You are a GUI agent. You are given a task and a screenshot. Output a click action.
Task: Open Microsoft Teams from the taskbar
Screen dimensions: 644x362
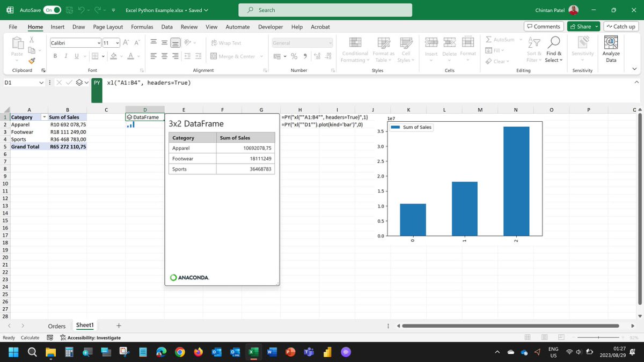[x=309, y=352]
